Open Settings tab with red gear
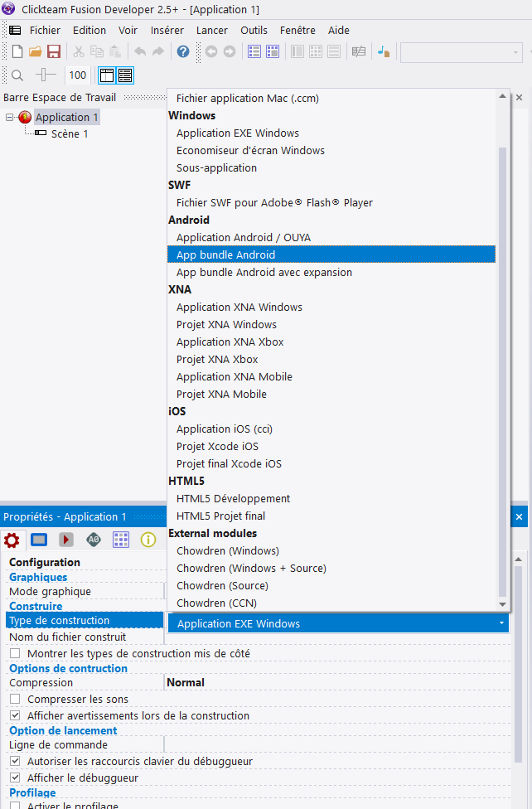The width and height of the screenshot is (532, 809). click(x=12, y=540)
